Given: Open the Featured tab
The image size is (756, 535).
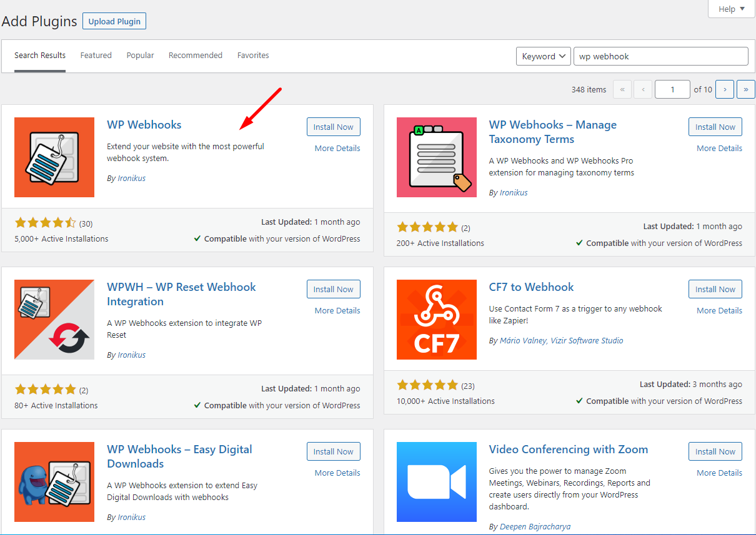Looking at the screenshot, I should pos(96,56).
